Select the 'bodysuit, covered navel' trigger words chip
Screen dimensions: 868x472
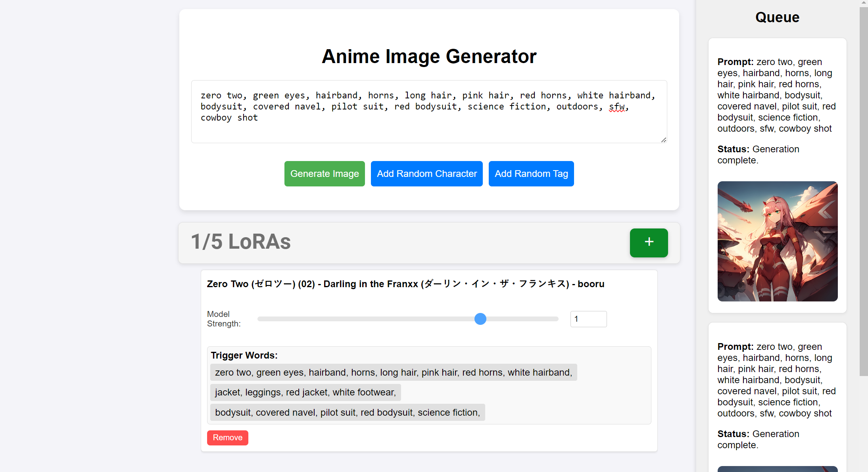[347, 413]
